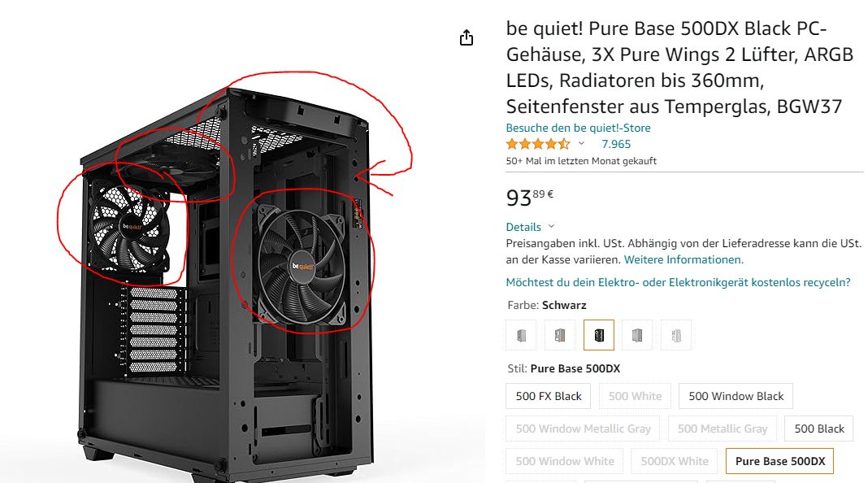The image size is (868, 483).
Task: Choose the second color swatch with window
Action: (560, 335)
